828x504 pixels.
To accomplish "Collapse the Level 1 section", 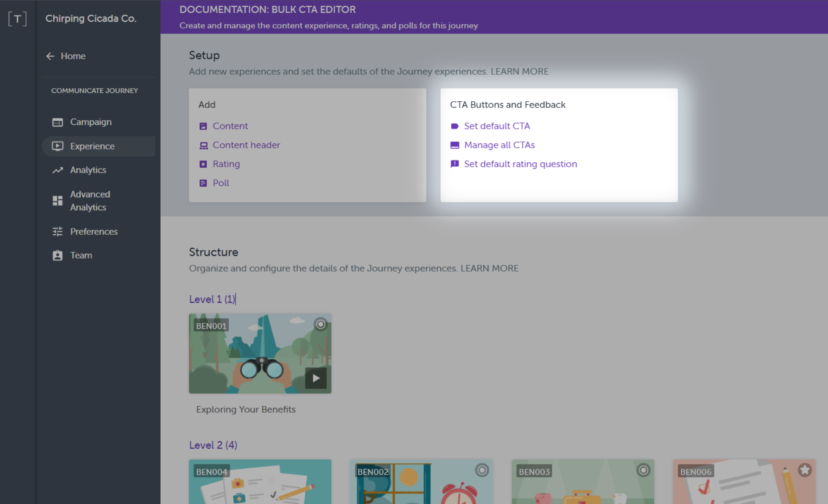I will tap(212, 299).
